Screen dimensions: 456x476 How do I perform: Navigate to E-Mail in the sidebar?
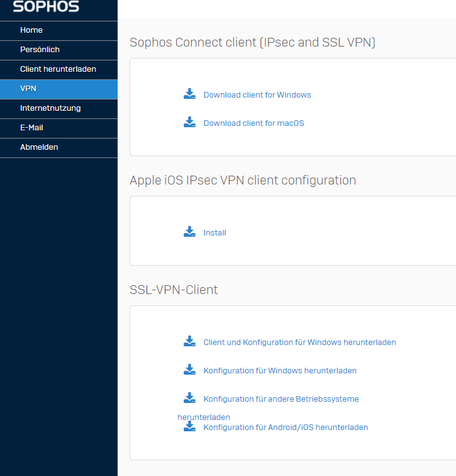point(31,128)
